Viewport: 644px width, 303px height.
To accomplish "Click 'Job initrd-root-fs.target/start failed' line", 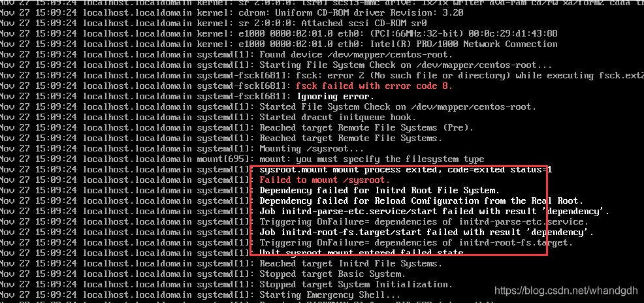I will 427,232.
